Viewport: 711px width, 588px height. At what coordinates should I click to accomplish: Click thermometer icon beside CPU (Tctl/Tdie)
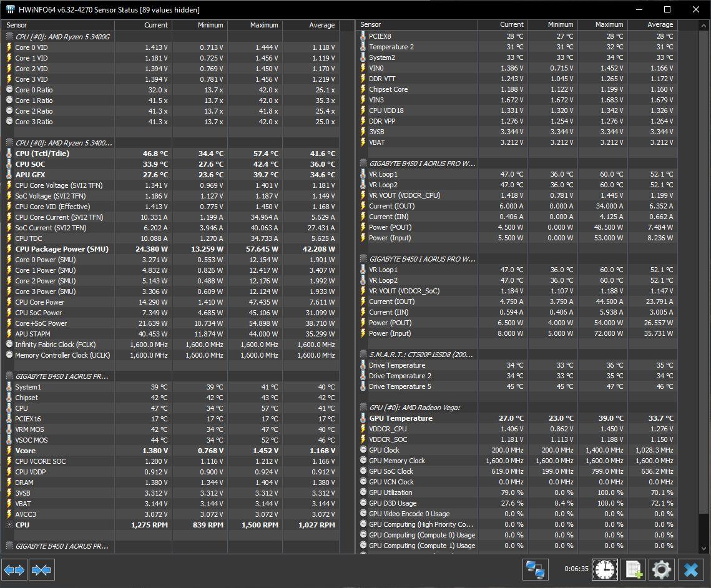9,153
